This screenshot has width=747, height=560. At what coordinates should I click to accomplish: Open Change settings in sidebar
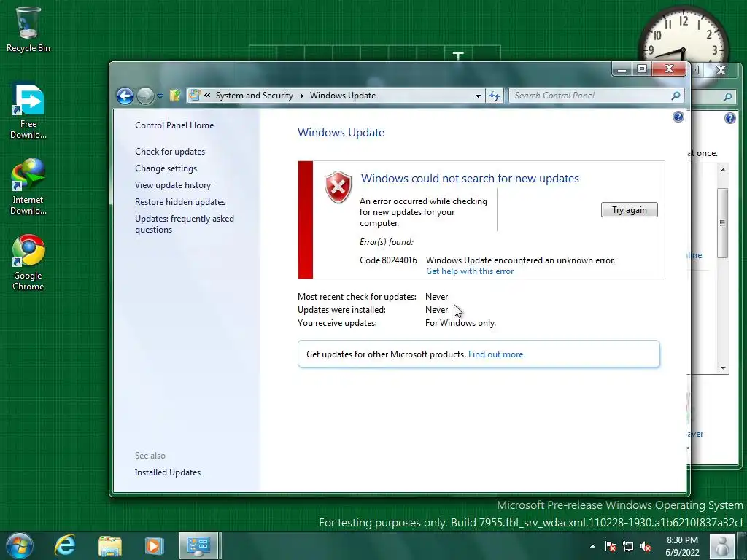166,168
